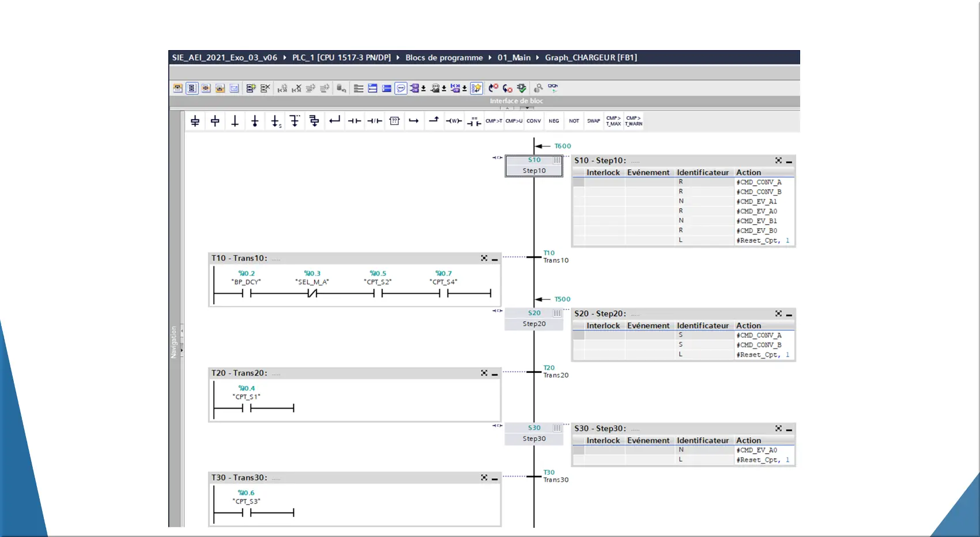This screenshot has width=980, height=537.
Task: Open the Blocs de programme breadcrumb item
Action: click(x=444, y=58)
